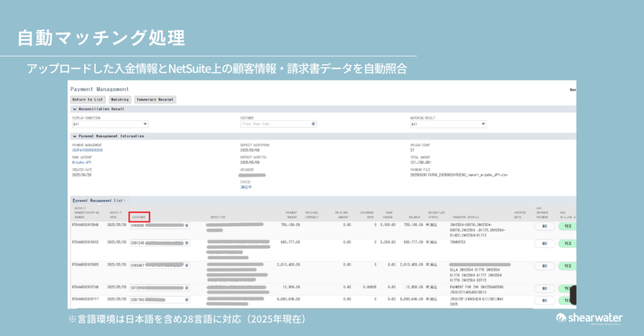Select the bank charge 3,160.00 value
Screen dimensions: 644x336
click(x=387, y=225)
